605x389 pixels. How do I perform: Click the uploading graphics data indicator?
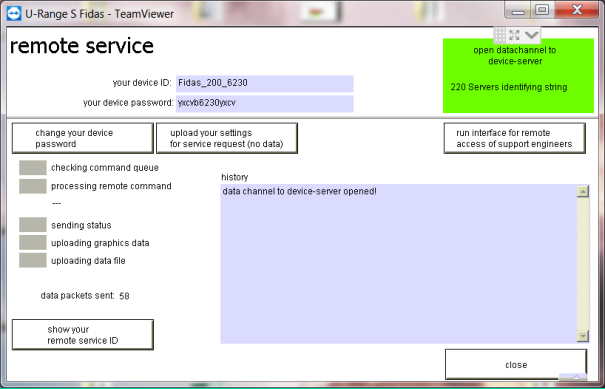(33, 243)
